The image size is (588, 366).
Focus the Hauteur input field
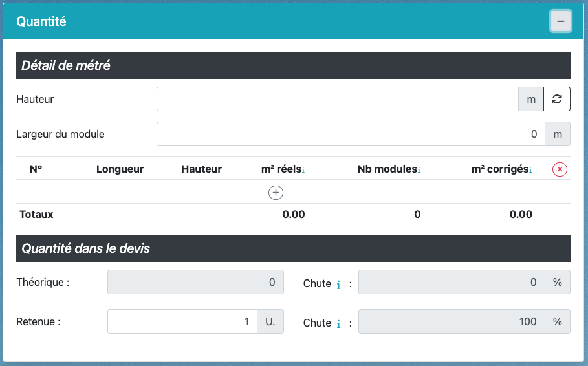337,100
